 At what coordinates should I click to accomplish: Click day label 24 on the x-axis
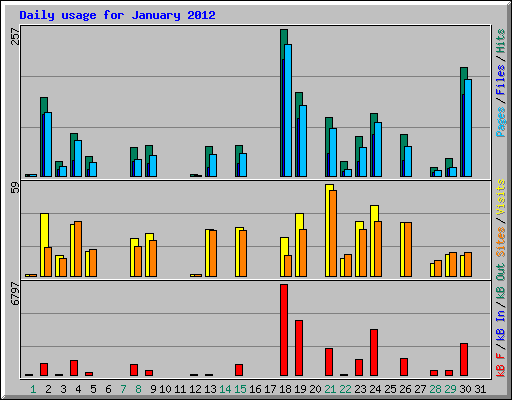(x=375, y=389)
